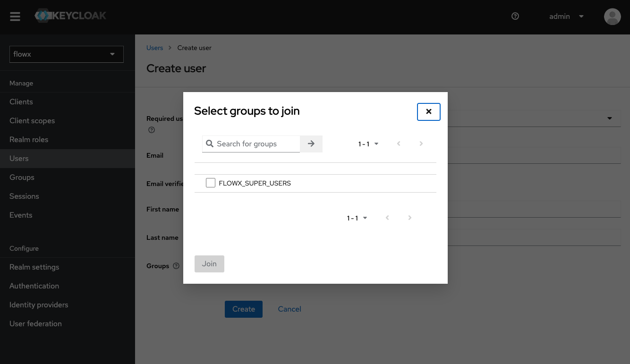Focus the Search for groups field
Viewport: 630px width, 364px height.
coord(251,144)
